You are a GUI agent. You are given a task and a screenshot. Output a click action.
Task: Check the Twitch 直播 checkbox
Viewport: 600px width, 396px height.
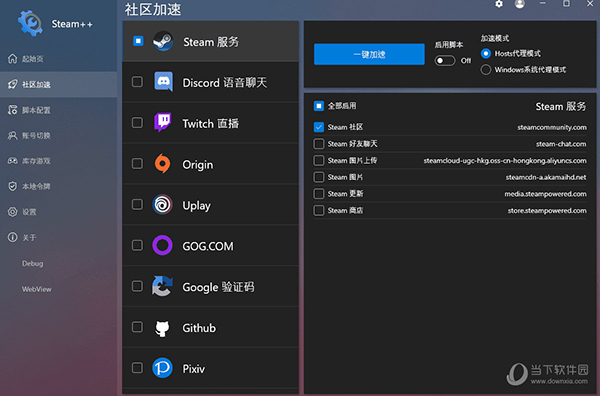(137, 122)
